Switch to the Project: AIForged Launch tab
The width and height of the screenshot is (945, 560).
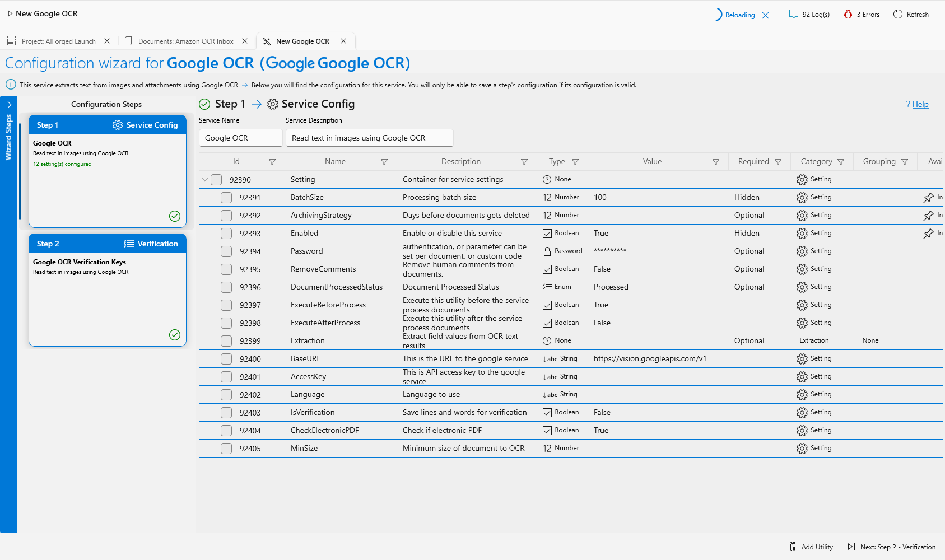click(x=58, y=41)
